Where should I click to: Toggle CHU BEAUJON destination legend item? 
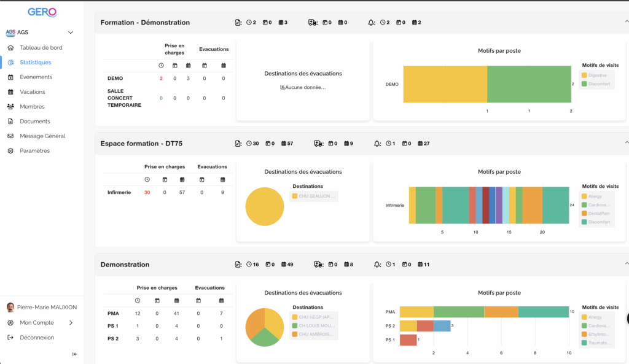coord(314,196)
